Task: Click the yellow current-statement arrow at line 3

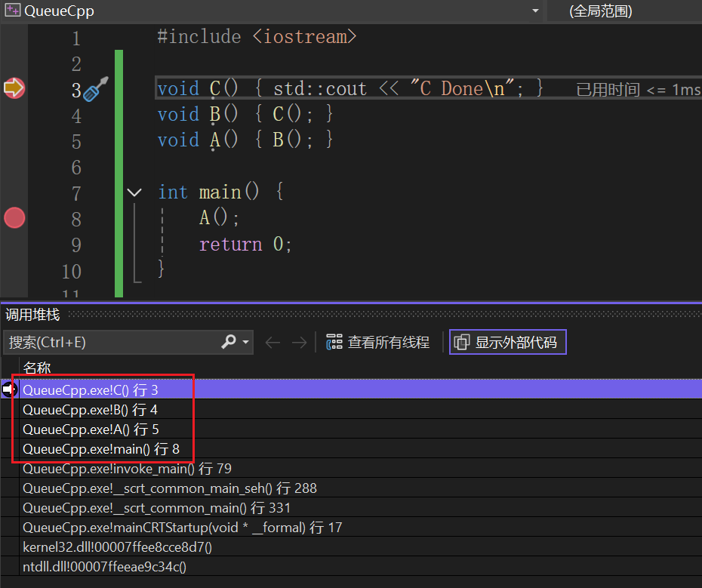Action: [x=14, y=88]
